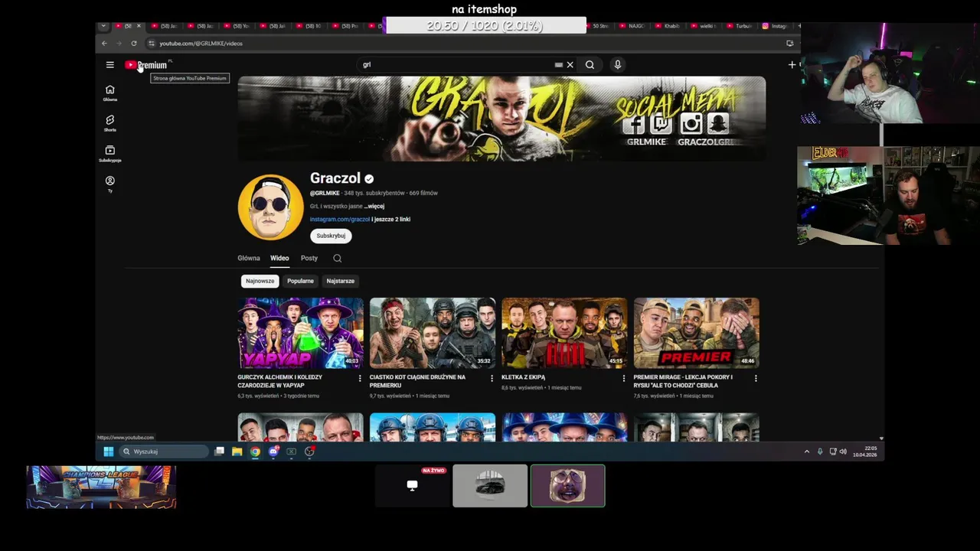Open File Explorer from the taskbar
Image resolution: width=980 pixels, height=551 pixels.
pos(237,452)
